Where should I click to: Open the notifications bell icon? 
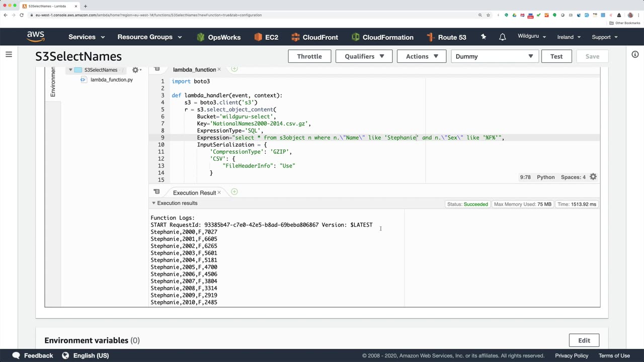(502, 37)
